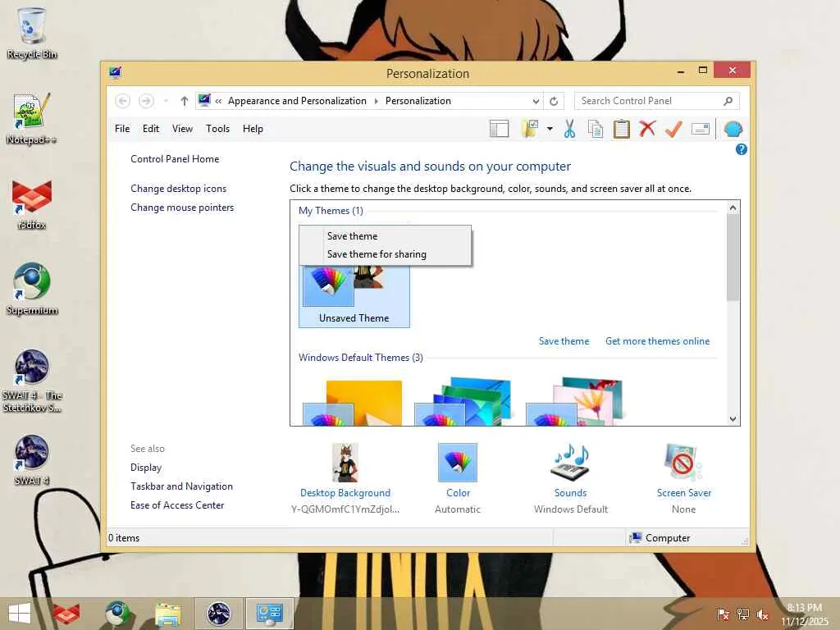
Task: Open Supermium from the taskbar
Action: click(x=116, y=614)
